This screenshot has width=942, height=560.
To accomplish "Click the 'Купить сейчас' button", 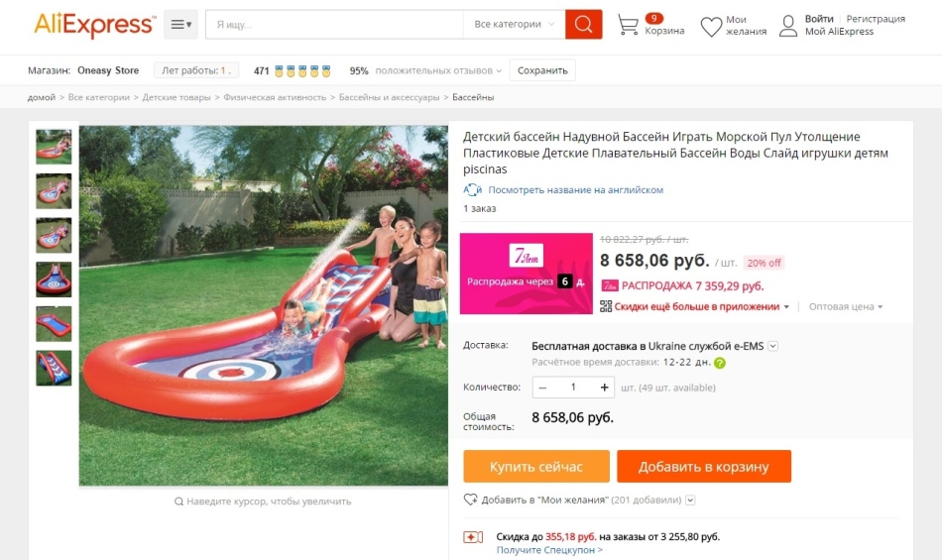I will click(x=535, y=467).
